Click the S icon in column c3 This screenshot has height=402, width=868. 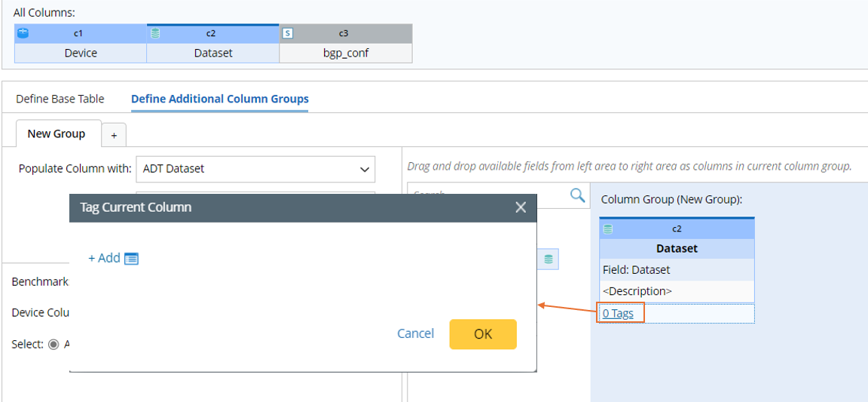(287, 33)
